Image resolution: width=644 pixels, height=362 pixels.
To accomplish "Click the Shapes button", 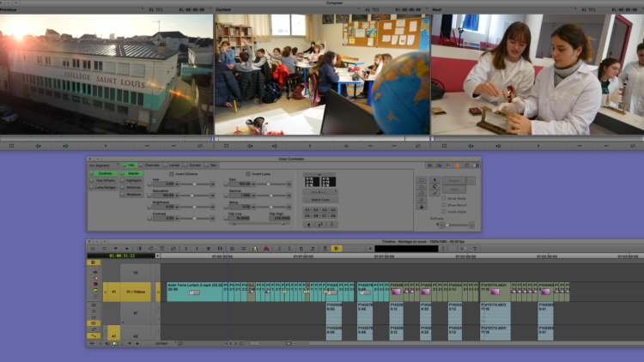I will pyautogui.click(x=454, y=181).
